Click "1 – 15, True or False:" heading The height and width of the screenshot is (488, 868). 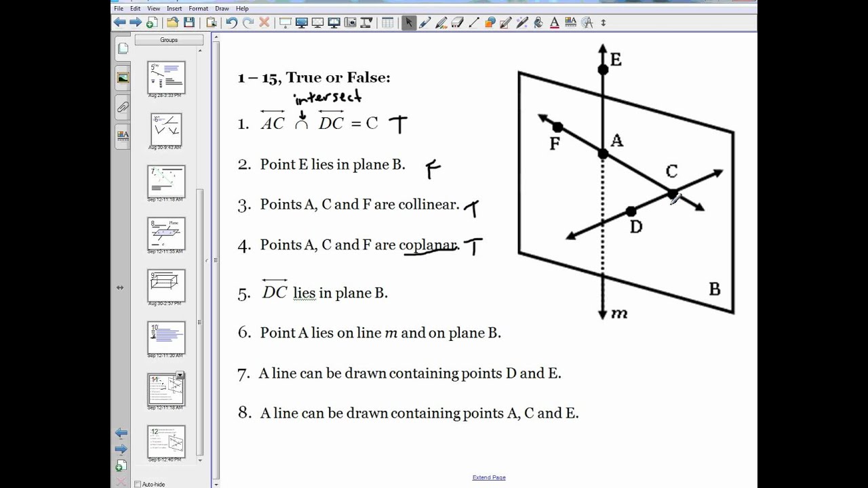coord(314,77)
